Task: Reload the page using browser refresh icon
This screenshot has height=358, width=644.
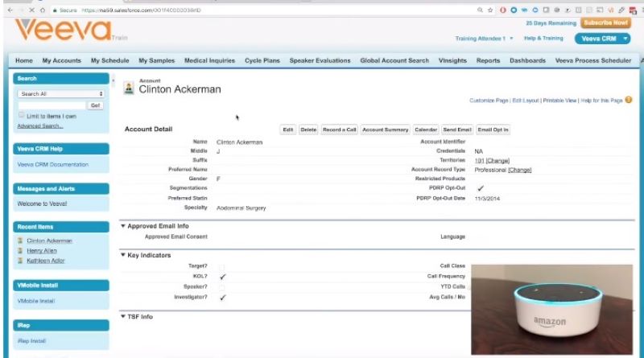Action: click(31, 10)
